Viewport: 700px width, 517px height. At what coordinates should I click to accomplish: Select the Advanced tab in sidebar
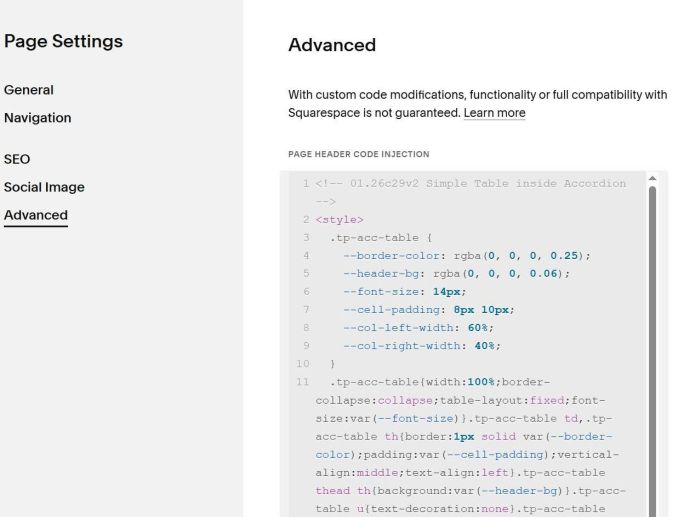[36, 215]
